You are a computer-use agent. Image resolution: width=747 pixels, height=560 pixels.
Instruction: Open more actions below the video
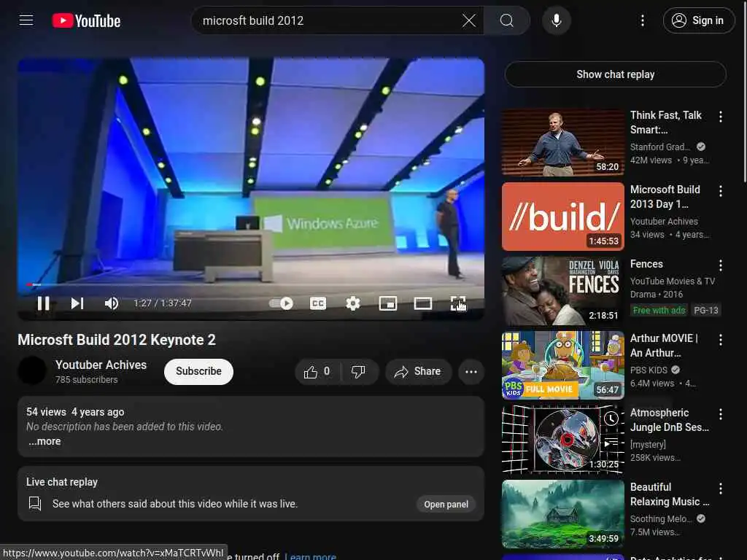click(471, 371)
